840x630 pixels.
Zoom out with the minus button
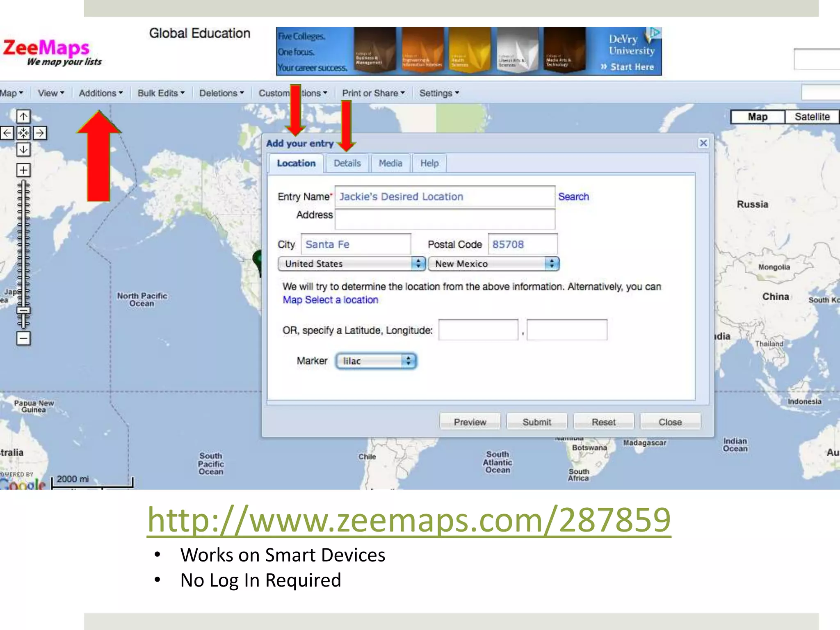(23, 338)
